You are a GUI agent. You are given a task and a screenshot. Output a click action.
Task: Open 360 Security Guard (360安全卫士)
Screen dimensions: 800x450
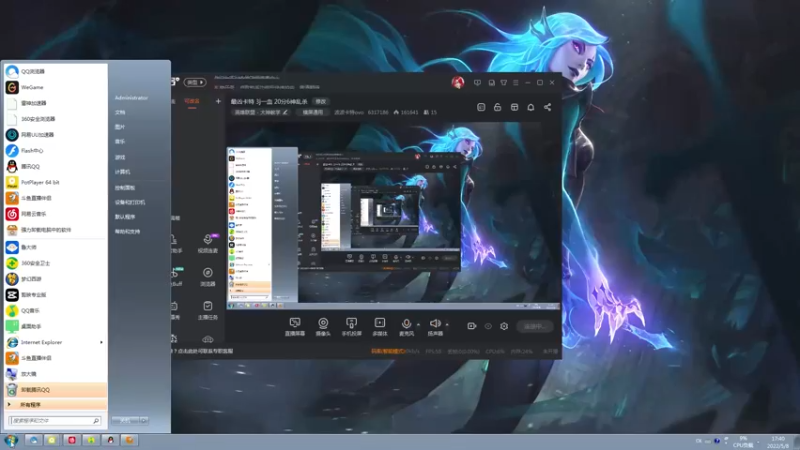click(55, 263)
